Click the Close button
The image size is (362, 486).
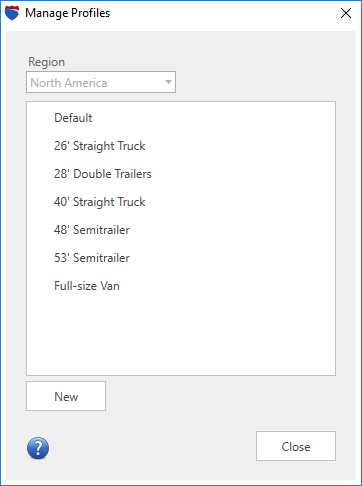[296, 446]
